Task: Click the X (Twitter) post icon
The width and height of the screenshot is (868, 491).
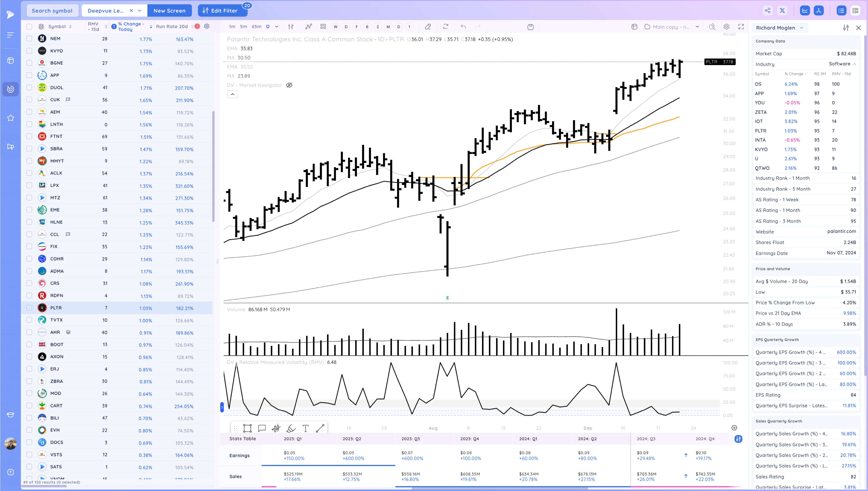Action: pos(782,10)
